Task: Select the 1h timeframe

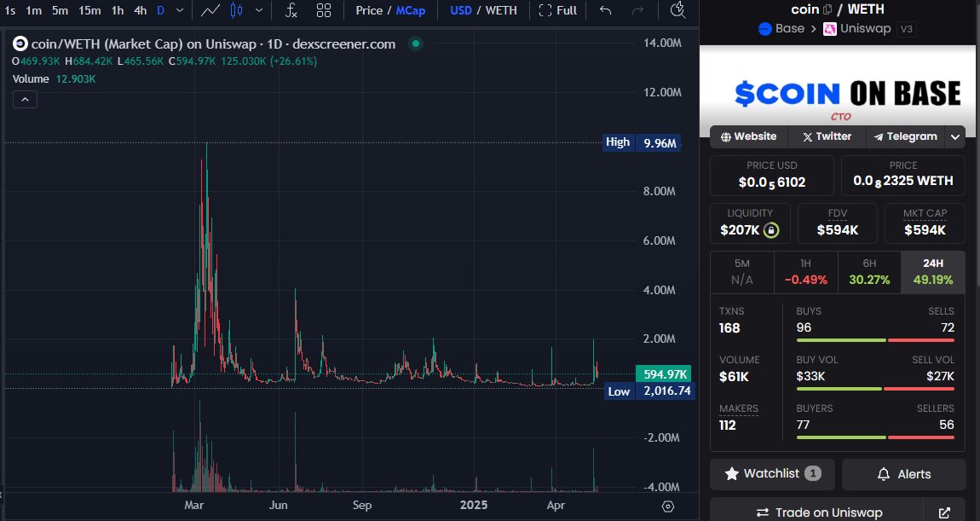Action: click(118, 10)
